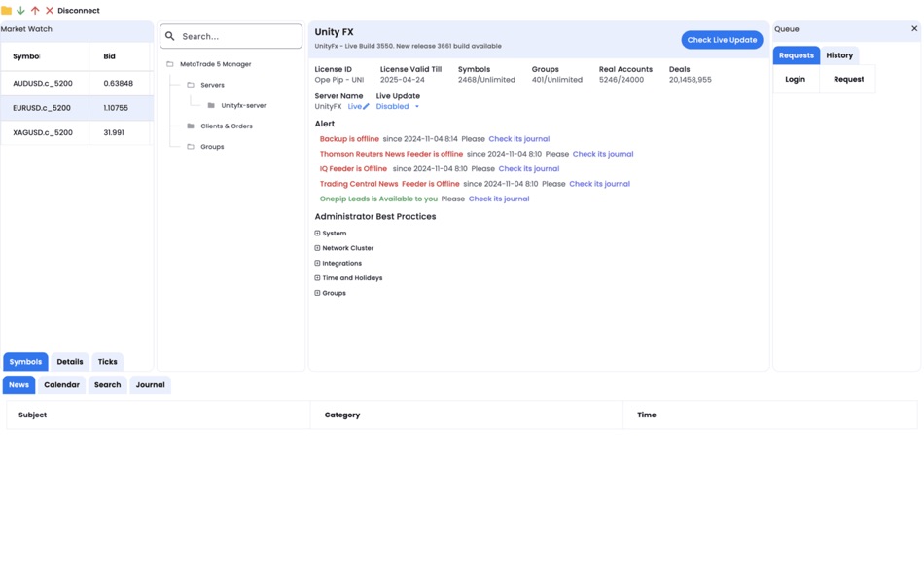The height and width of the screenshot is (578, 924).
Task: Select Clients & Orders tree node
Action: pos(227,126)
